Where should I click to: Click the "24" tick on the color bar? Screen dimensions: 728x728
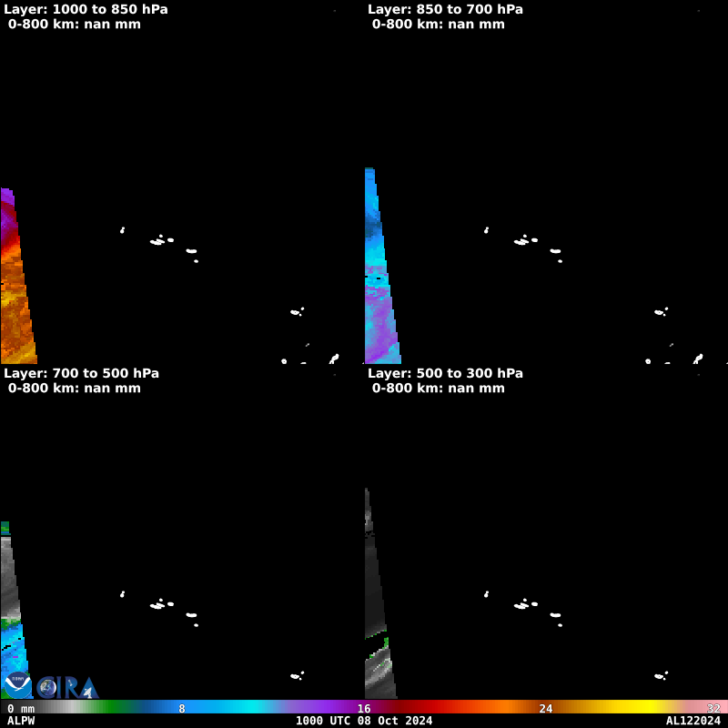546,709
